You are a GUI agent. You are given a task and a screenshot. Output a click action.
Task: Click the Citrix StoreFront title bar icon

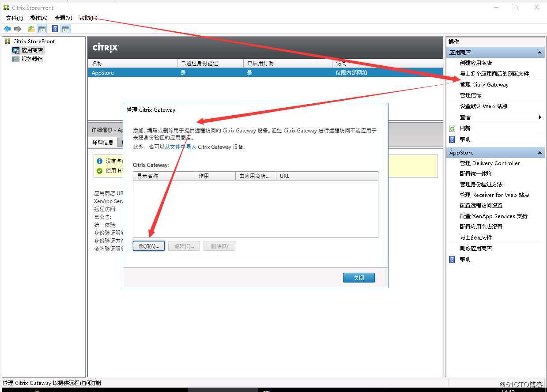click(6, 8)
